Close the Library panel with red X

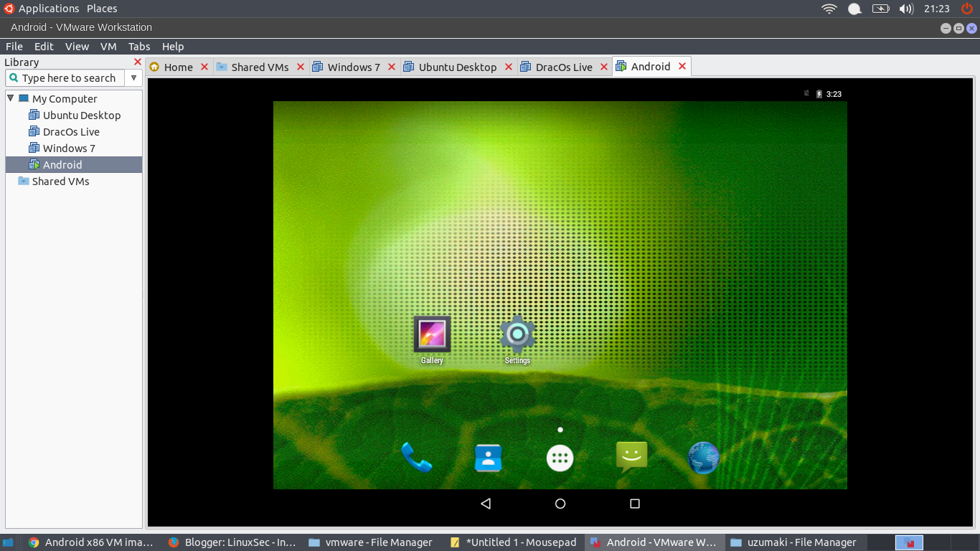[138, 62]
